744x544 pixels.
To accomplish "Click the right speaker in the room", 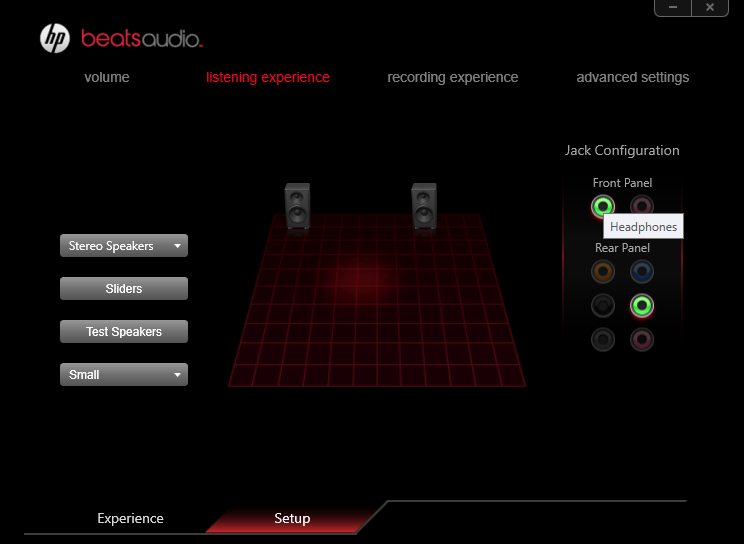I will tap(424, 206).
